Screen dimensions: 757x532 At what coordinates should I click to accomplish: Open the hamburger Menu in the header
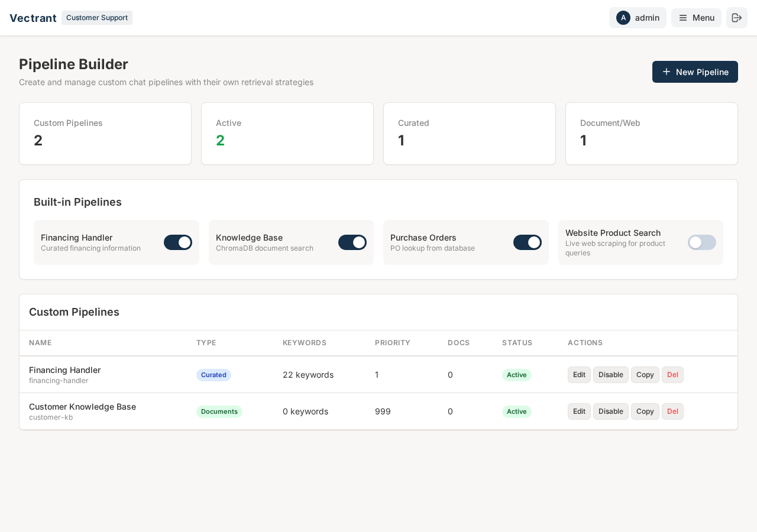pyautogui.click(x=696, y=17)
